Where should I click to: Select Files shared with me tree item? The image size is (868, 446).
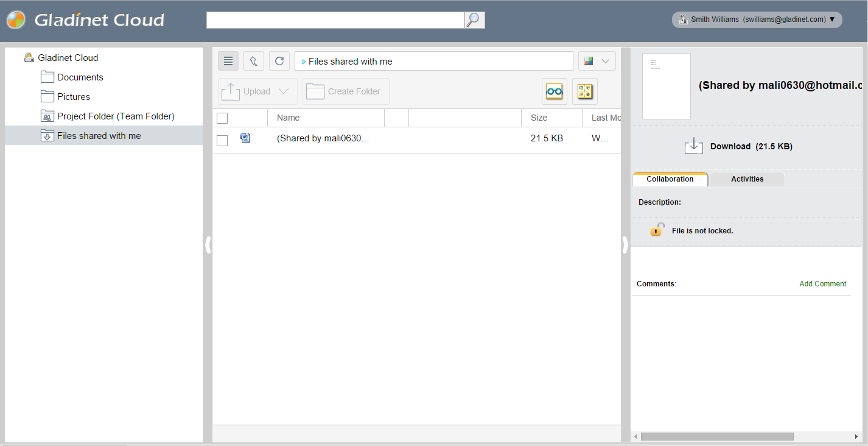click(103, 135)
